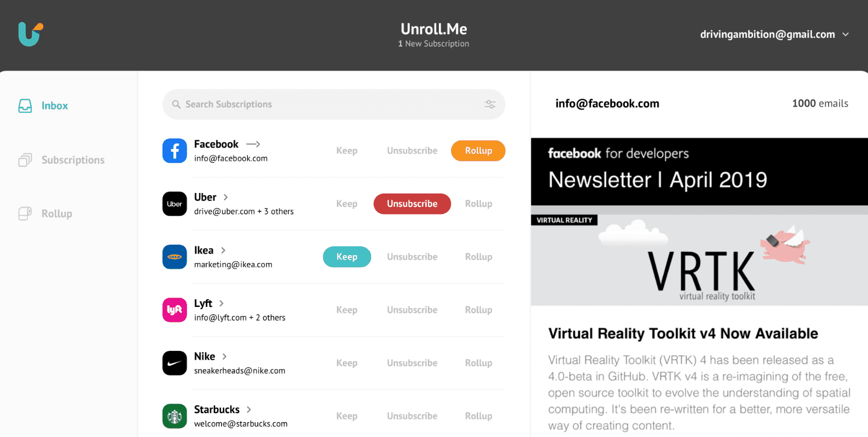Keep the Lyft subscription

click(347, 310)
